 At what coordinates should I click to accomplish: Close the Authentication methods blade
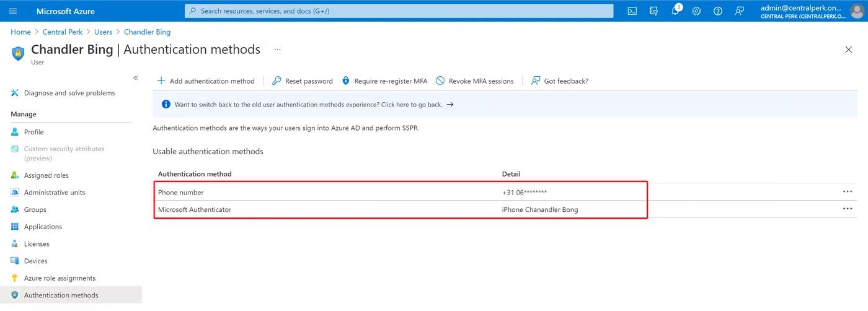849,50
